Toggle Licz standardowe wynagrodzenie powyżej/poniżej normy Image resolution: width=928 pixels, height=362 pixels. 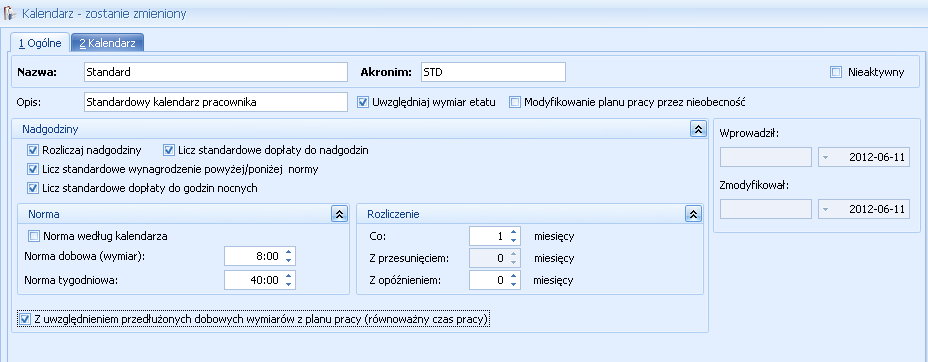coord(33,169)
